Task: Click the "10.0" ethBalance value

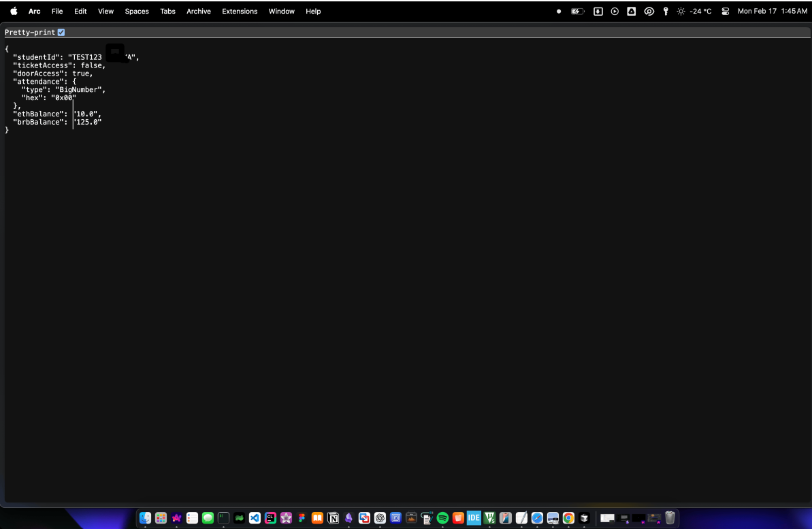Action: coord(85,114)
